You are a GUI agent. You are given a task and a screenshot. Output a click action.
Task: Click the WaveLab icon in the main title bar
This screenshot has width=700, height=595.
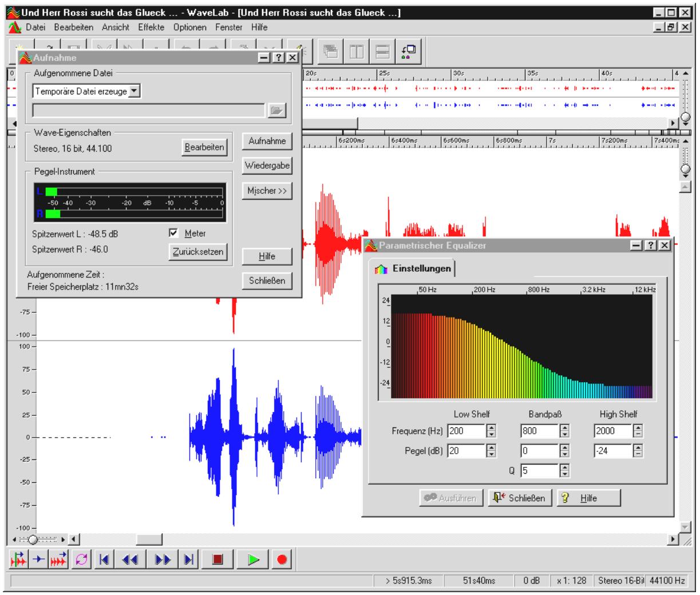tap(15, 12)
